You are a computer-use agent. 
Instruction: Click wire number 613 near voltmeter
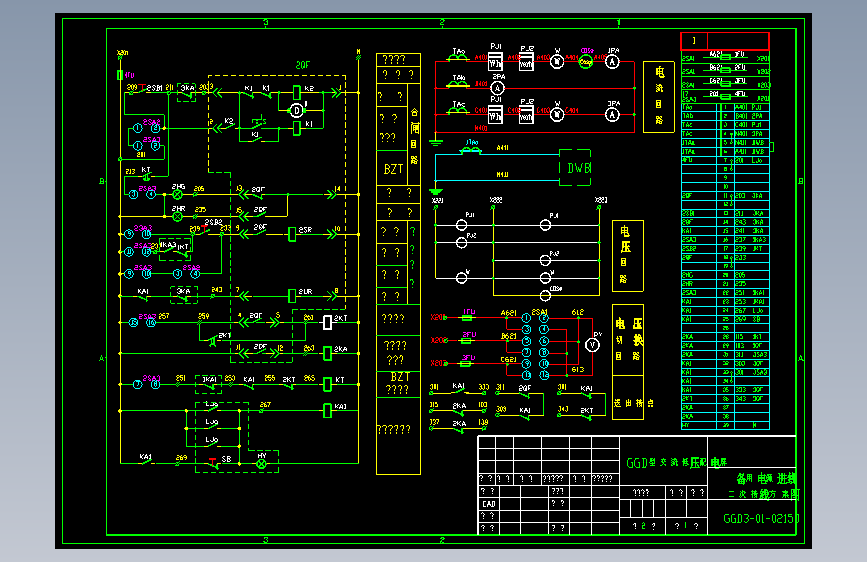point(577,370)
